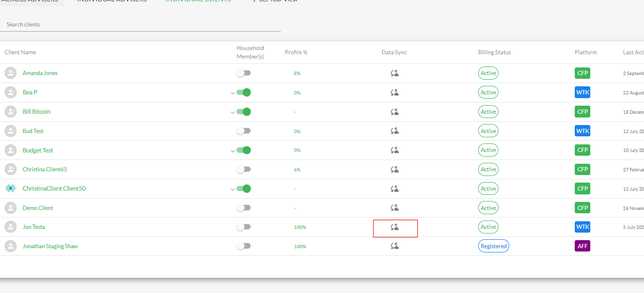
Task: Open Amanda Jones client link
Action: tap(40, 73)
